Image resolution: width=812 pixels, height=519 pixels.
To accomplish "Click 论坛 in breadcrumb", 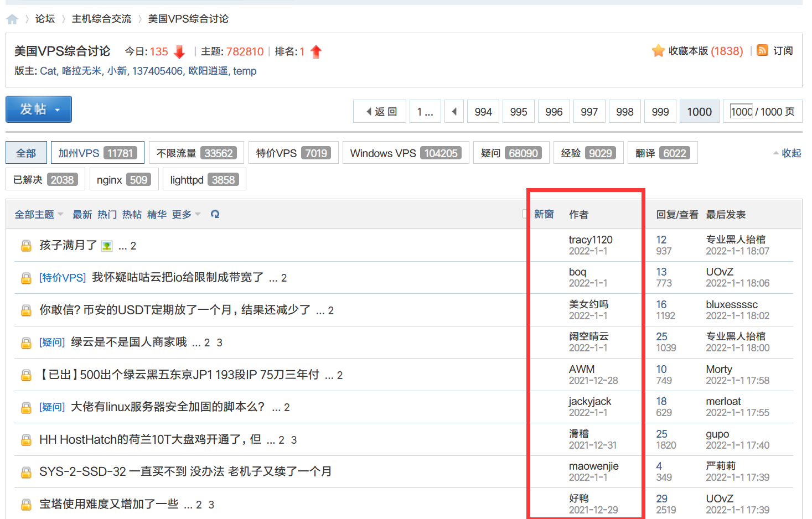I will (45, 19).
